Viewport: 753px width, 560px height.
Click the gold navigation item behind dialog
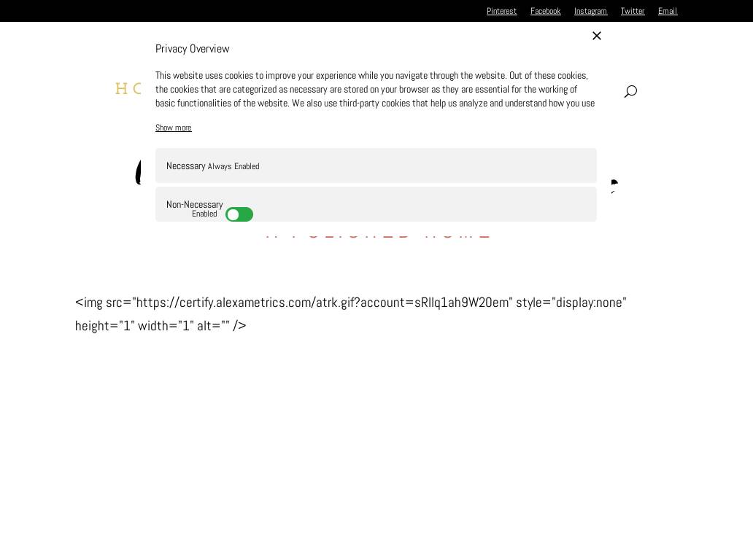(x=129, y=89)
